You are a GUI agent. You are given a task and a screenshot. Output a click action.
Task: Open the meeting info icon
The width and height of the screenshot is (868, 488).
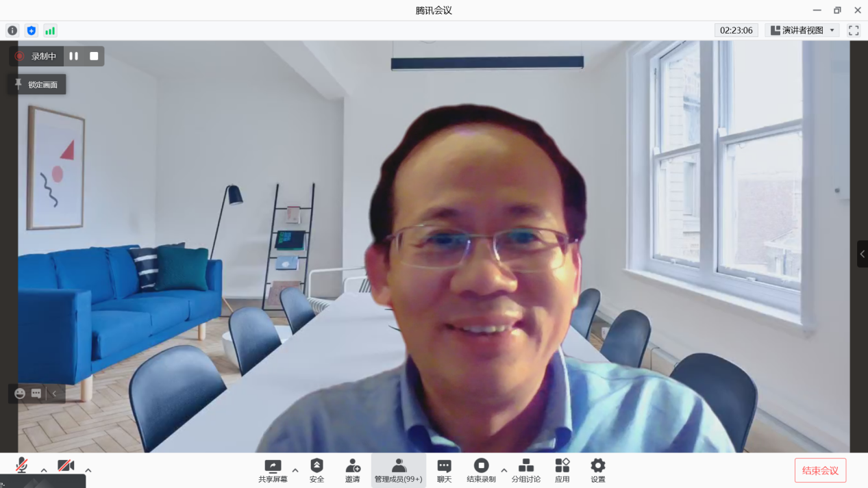[x=12, y=31]
